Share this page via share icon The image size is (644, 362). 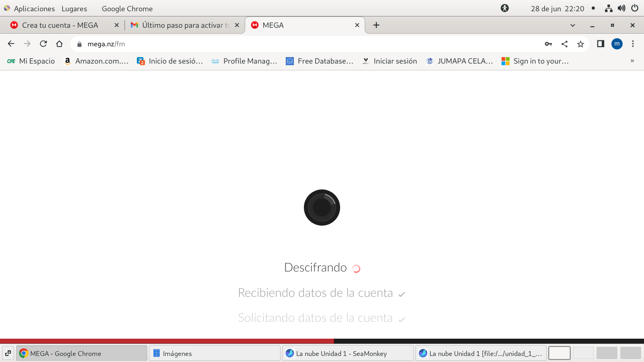point(564,44)
